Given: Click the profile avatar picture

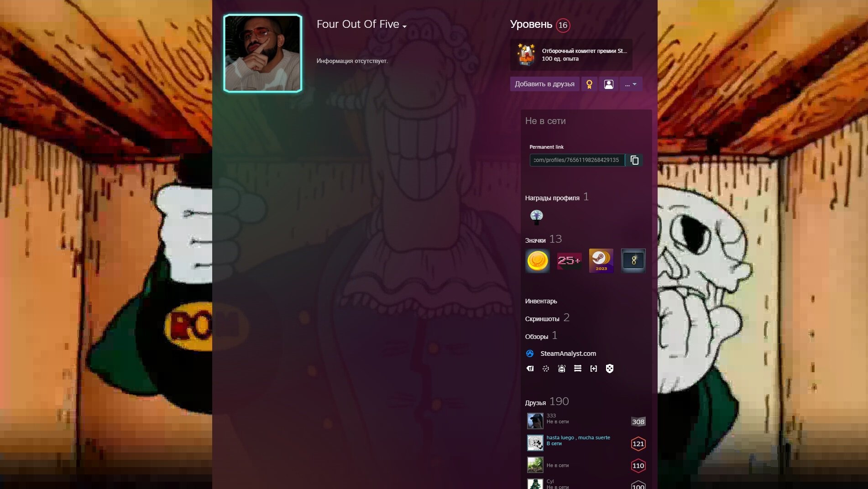Looking at the screenshot, I should [263, 53].
